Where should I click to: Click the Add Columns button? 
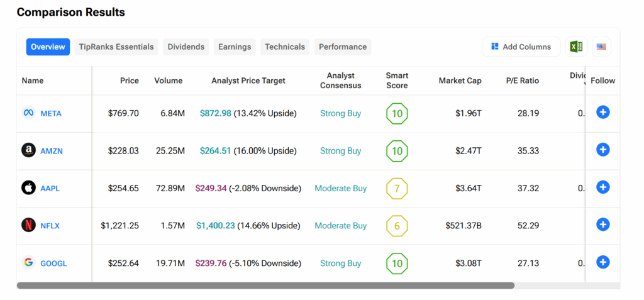[x=521, y=47]
